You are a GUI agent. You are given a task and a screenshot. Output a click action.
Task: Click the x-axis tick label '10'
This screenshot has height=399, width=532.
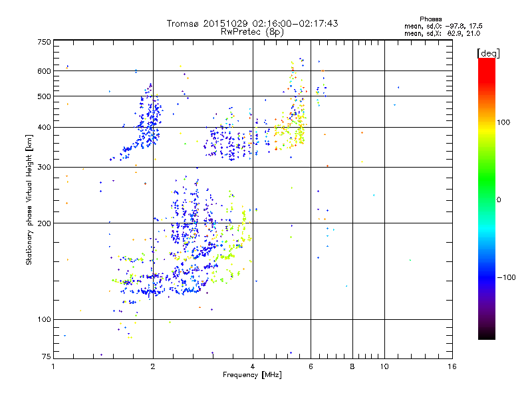(x=384, y=366)
